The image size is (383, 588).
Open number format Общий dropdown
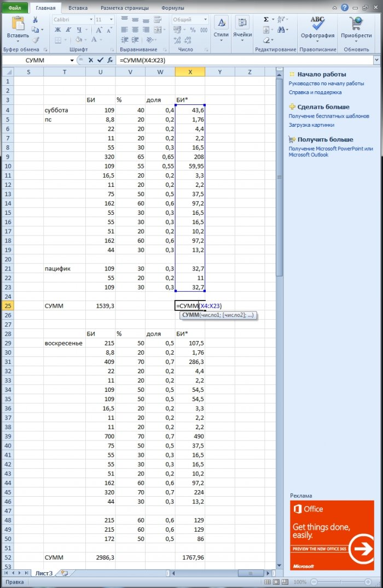(205, 20)
